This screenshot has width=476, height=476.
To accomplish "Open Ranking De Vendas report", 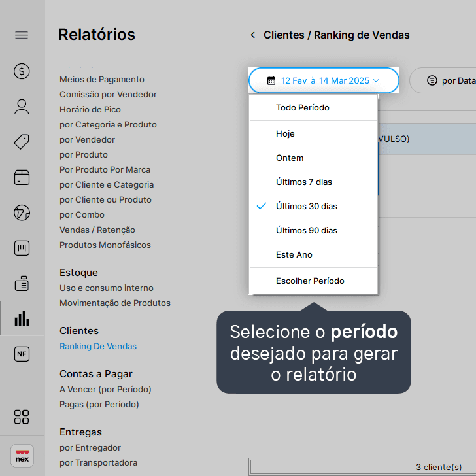I will click(x=98, y=346).
